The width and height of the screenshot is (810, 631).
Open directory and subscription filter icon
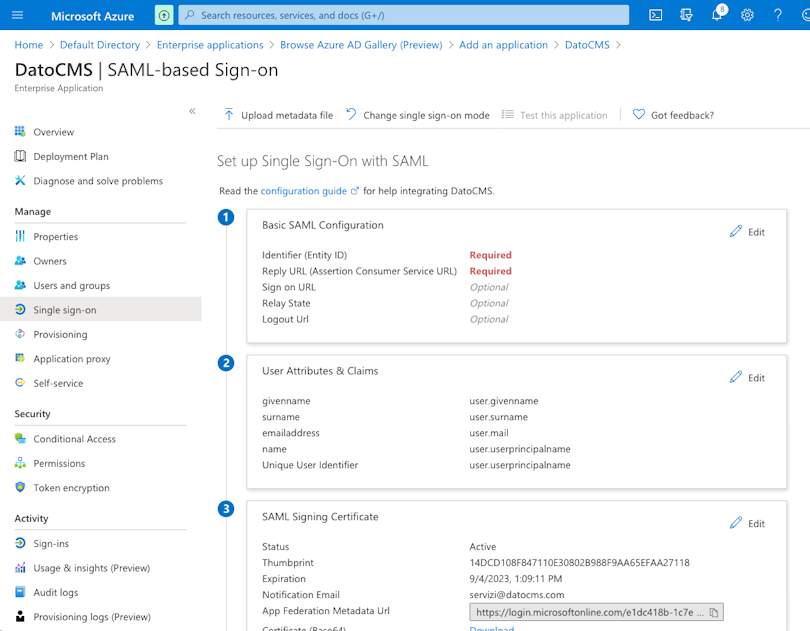686,16
